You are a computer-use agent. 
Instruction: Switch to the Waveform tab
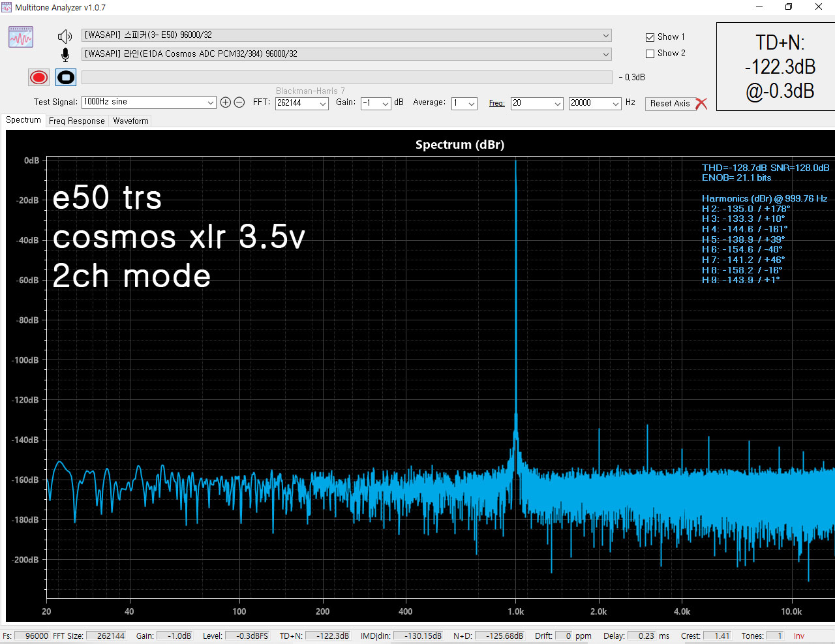coord(130,121)
